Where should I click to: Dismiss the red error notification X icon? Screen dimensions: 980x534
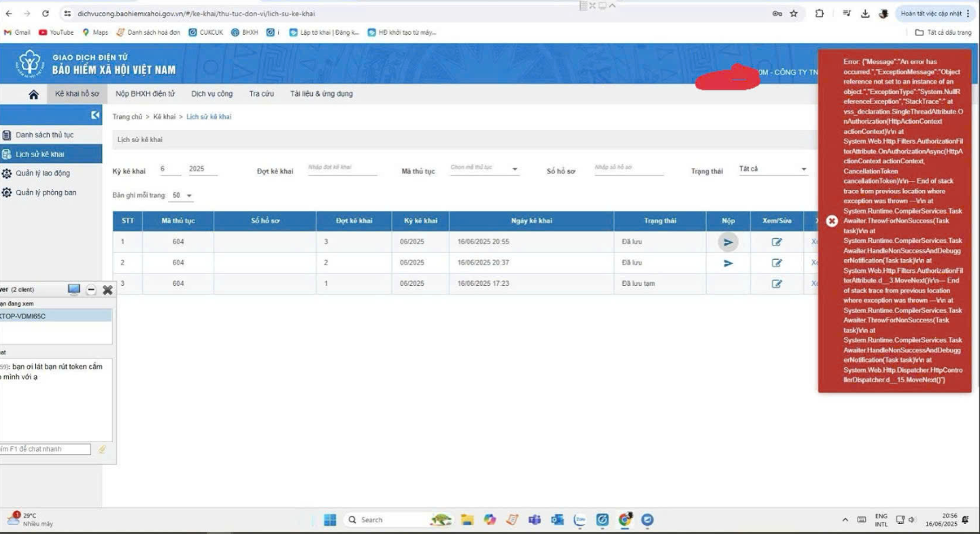click(831, 222)
